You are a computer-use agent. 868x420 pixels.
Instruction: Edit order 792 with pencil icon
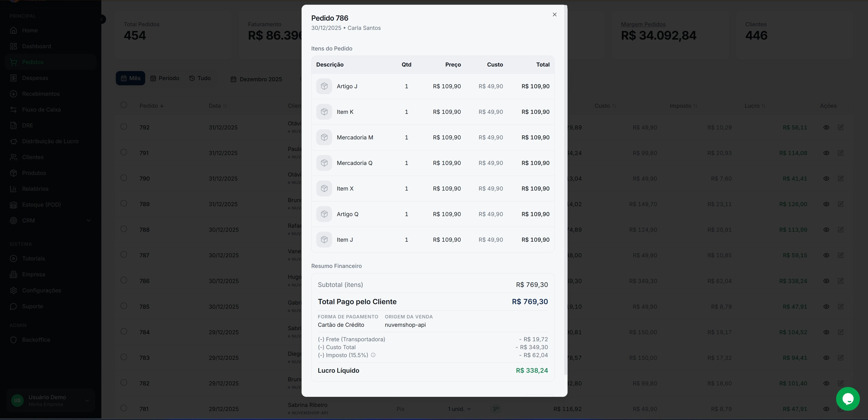coord(841,127)
